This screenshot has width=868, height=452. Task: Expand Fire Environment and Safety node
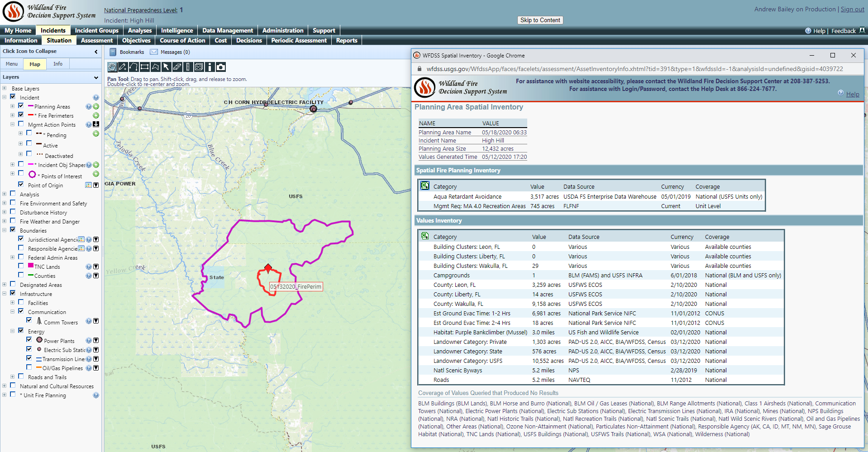pos(5,203)
